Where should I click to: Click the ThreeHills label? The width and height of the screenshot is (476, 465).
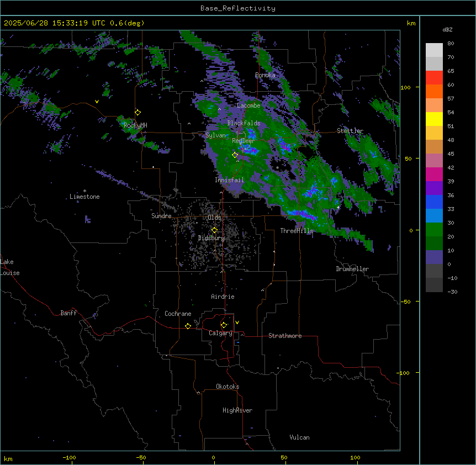(297, 231)
